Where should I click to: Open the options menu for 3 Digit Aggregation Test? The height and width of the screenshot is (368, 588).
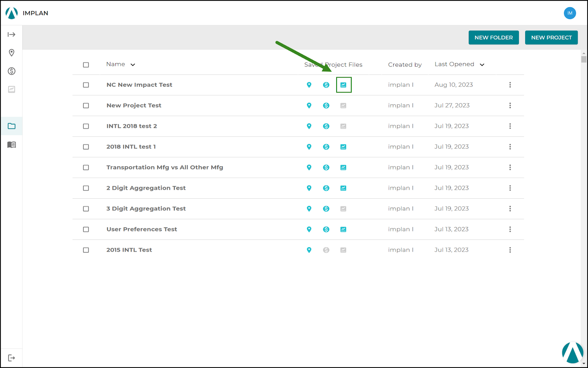pyautogui.click(x=510, y=209)
